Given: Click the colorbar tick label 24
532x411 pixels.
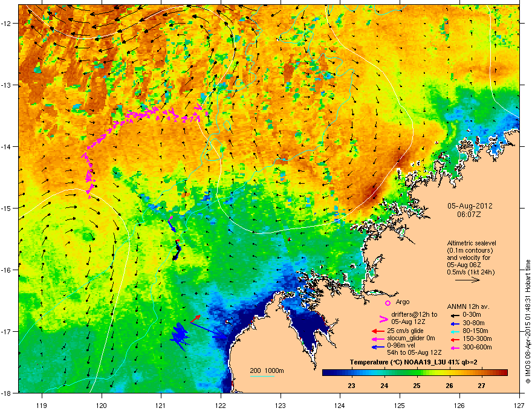Looking at the screenshot, I should point(384,386).
